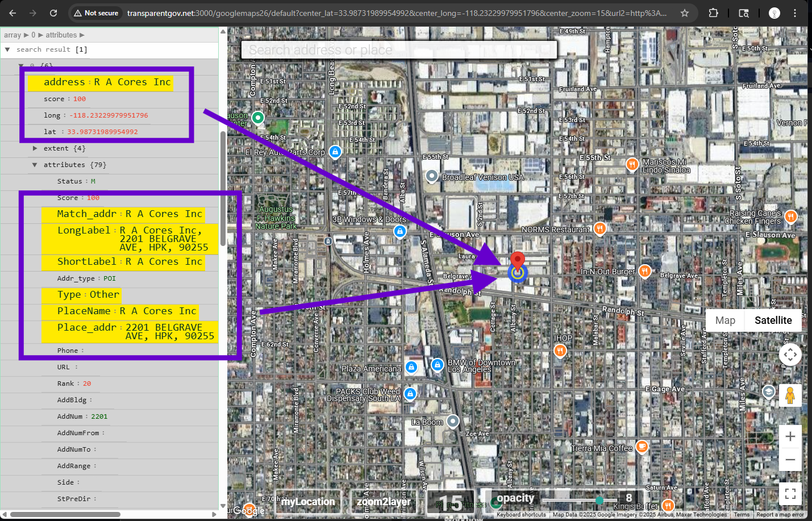Image resolution: width=812 pixels, height=521 pixels.
Task: Select the lat value 33.98731989954992
Action: point(102,132)
